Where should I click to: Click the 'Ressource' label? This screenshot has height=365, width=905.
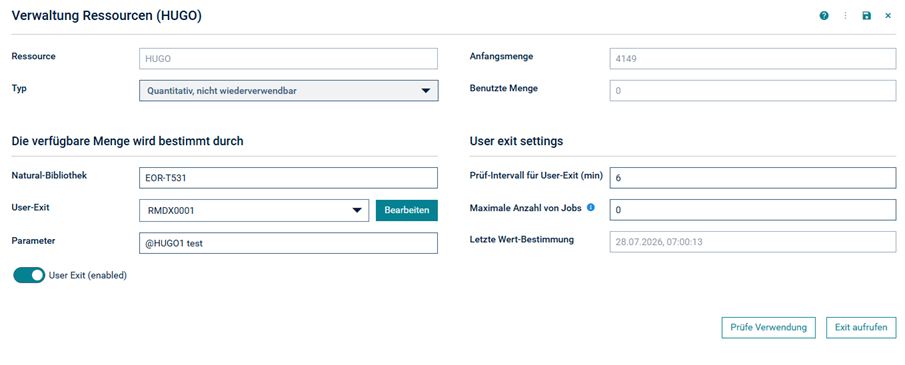pos(33,56)
